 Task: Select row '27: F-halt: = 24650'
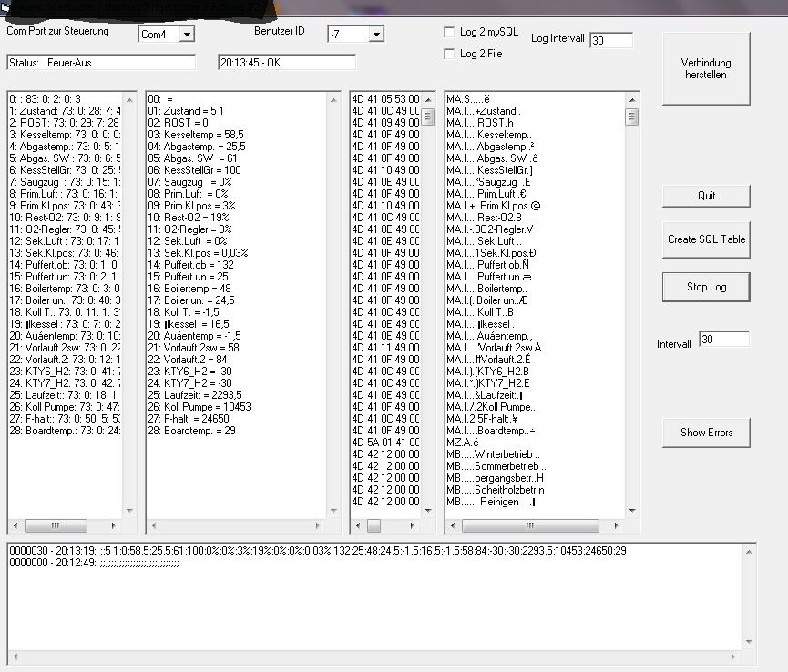[x=189, y=419]
